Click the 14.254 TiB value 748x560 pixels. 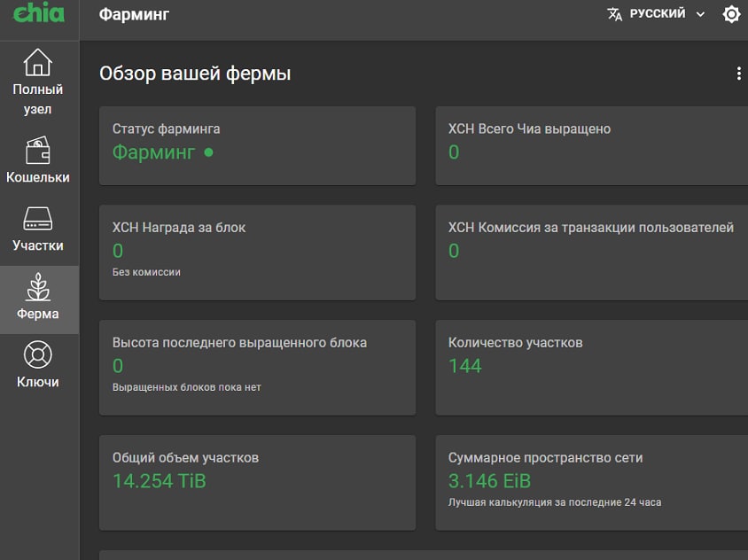[160, 481]
